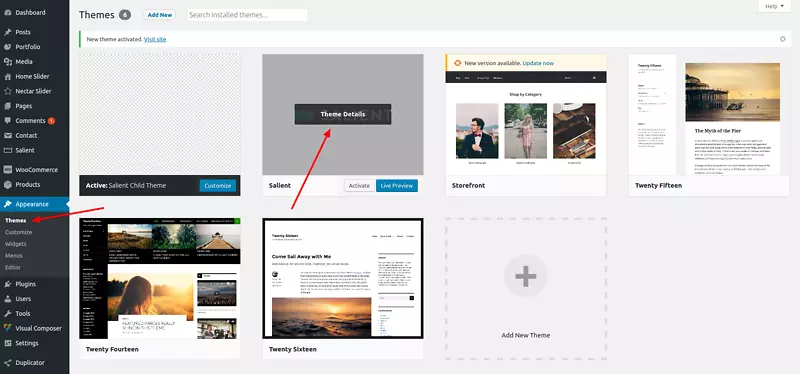This screenshot has width=800, height=374.
Task: Select the Salient Child Theme blank thumbnail
Action: pyautogui.click(x=160, y=115)
